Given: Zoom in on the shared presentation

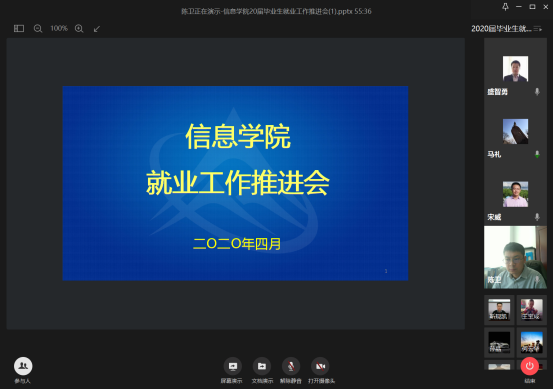Looking at the screenshot, I should coord(79,29).
